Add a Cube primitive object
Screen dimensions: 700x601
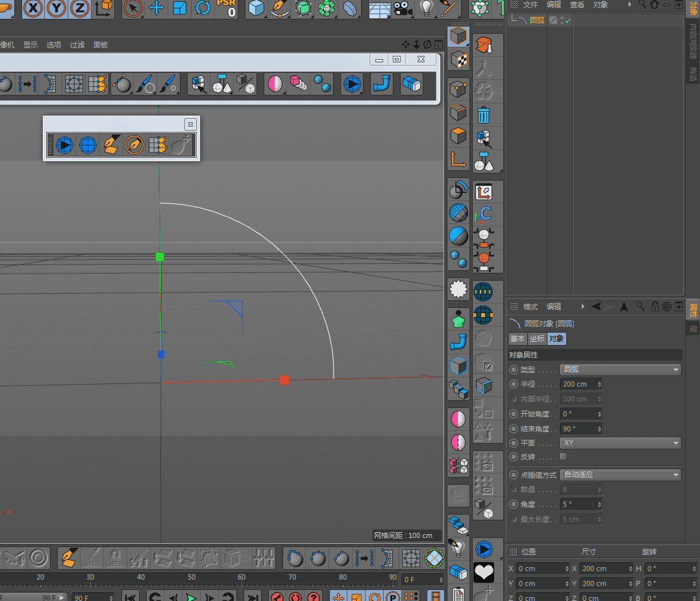point(256,8)
